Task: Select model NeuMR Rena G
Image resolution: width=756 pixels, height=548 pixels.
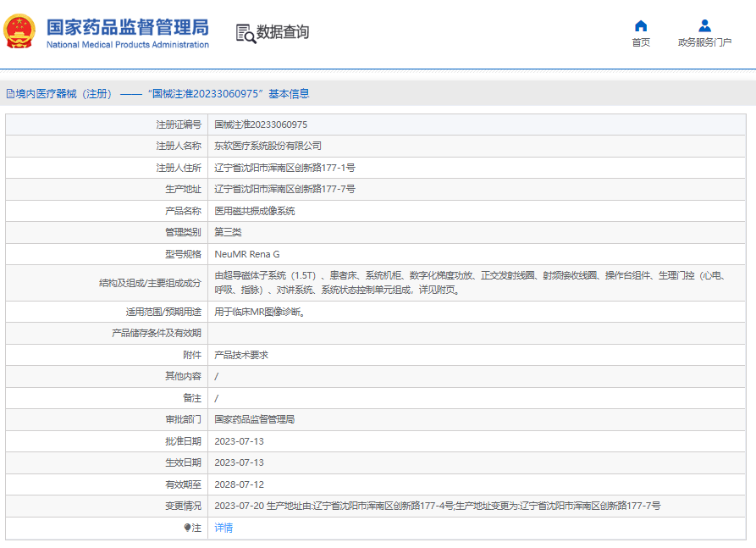Action: tap(247, 254)
